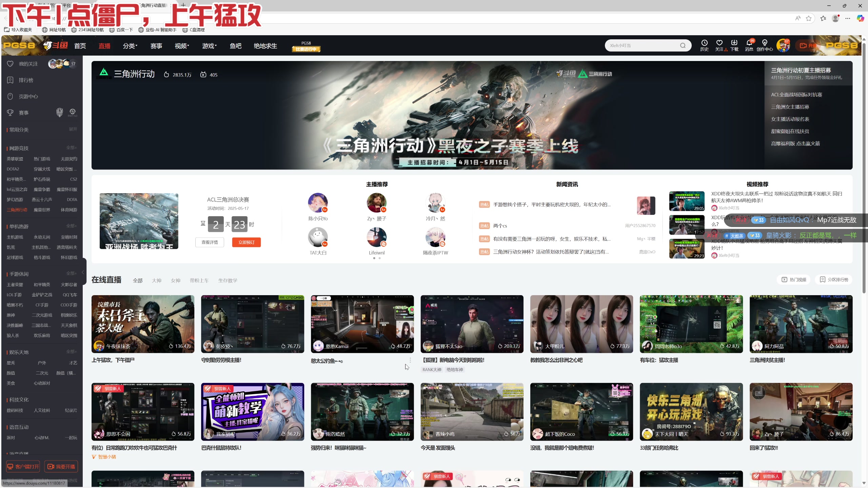This screenshot has width=868, height=488.
Task: Open 午夜抹抹茶 live stream thumbnail
Action: pos(143,324)
